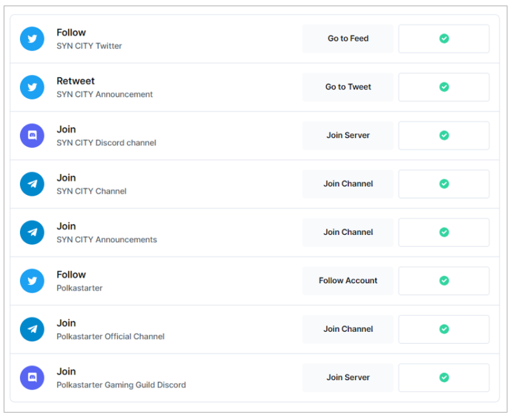This screenshot has width=513, height=420.
Task: Click Join Channel for SYN CITY Announcements
Action: [x=348, y=232]
